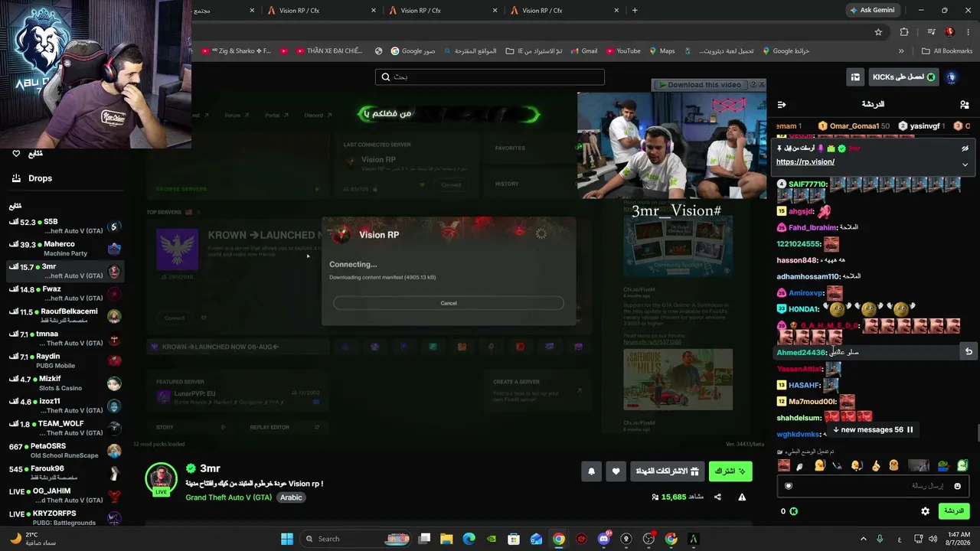Click Ask Gemini in Chrome title bar
Screen dimensions: 980x551
point(872,11)
